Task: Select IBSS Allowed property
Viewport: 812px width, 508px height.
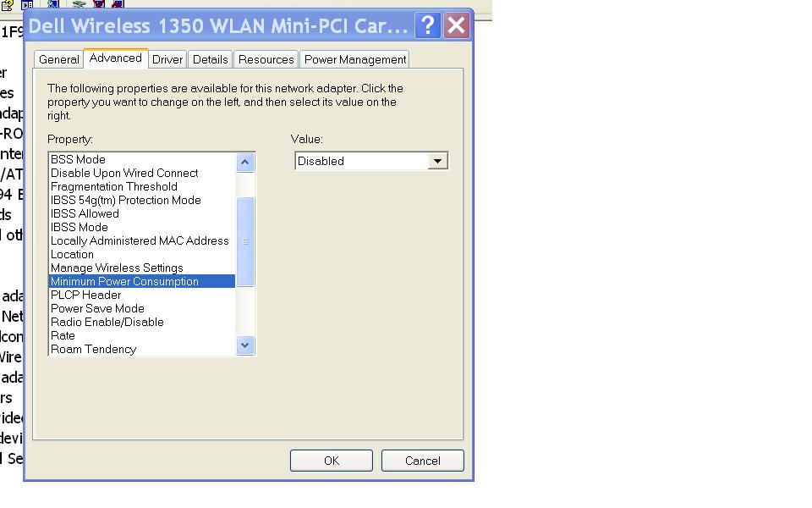Action: (142, 213)
